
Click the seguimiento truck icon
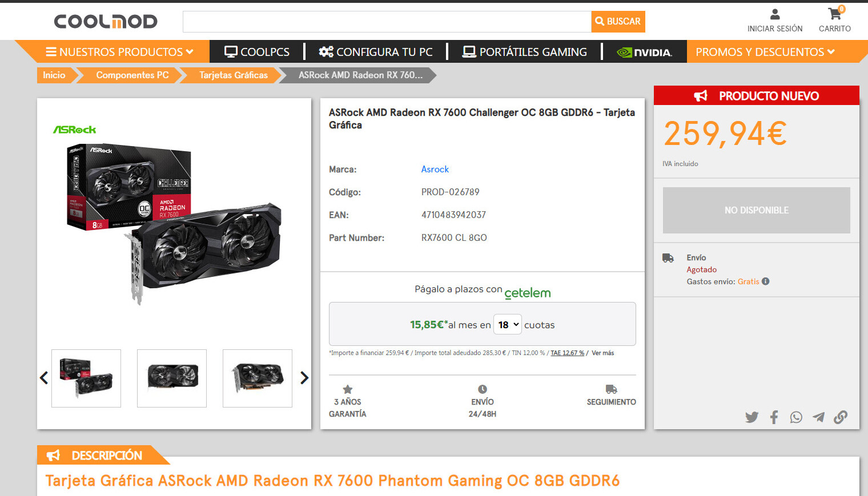[612, 389]
